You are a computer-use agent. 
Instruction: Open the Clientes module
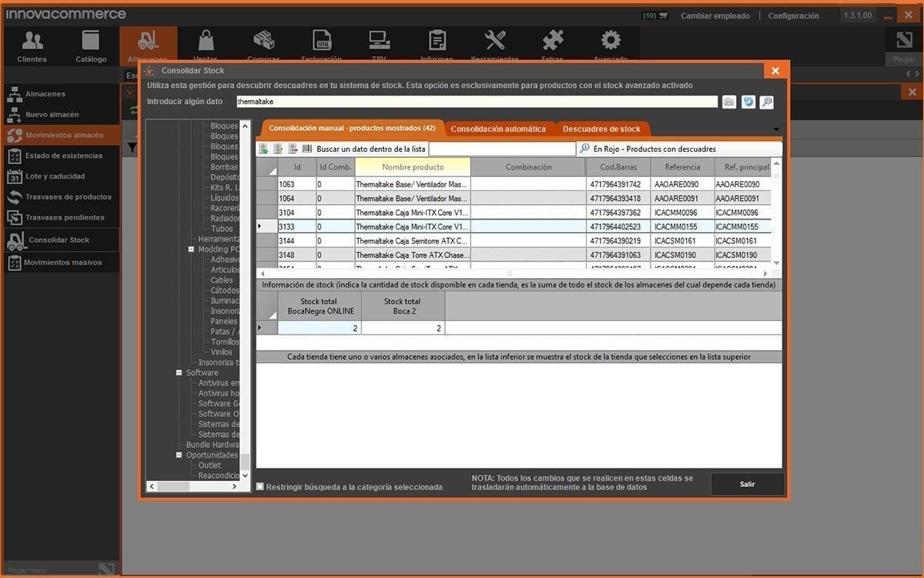32,45
